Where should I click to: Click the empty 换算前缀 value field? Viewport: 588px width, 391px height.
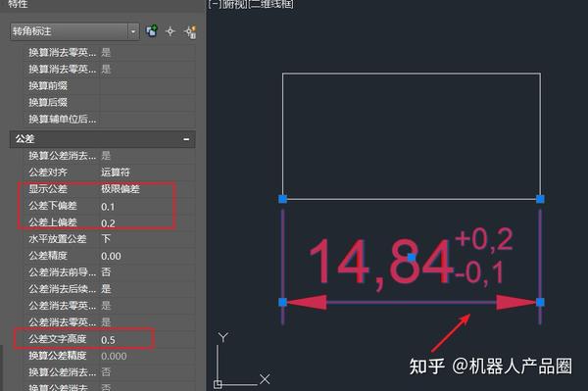pos(148,86)
